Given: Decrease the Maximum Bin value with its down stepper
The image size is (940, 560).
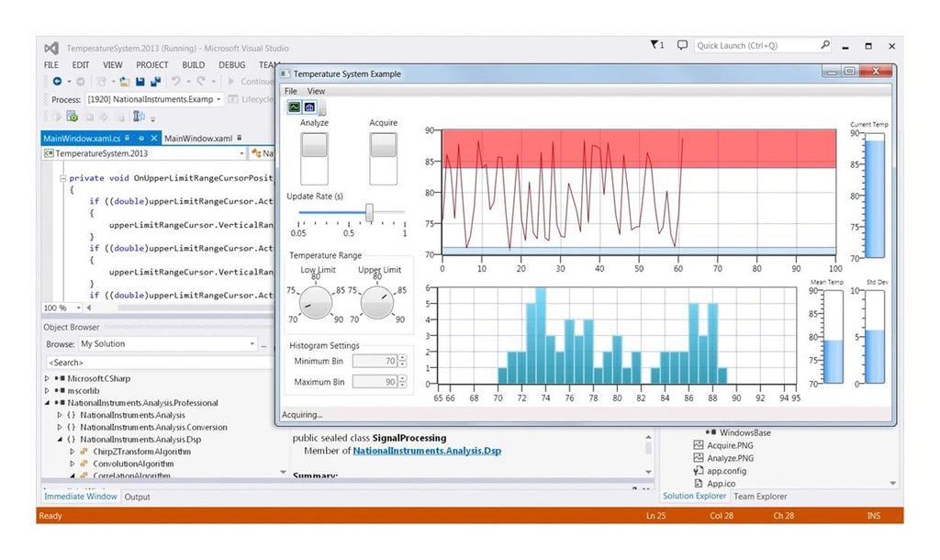Looking at the screenshot, I should click(x=402, y=385).
